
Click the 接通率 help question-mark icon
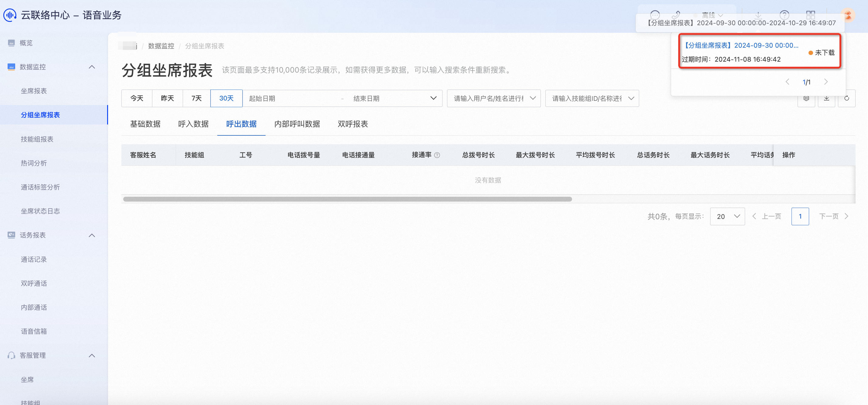(437, 155)
